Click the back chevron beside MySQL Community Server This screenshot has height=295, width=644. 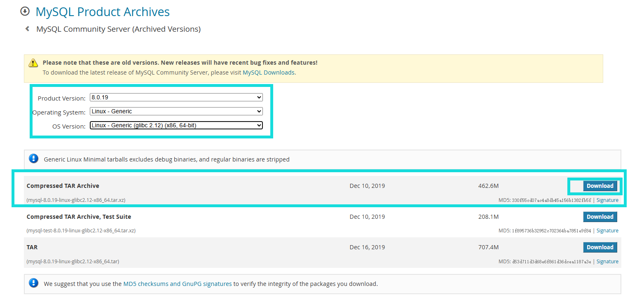[27, 29]
